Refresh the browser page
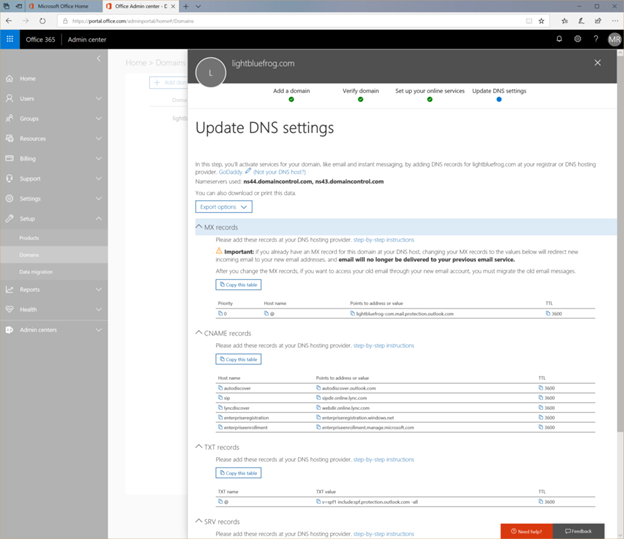Screen dimensions: 624x539 tap(42, 21)
